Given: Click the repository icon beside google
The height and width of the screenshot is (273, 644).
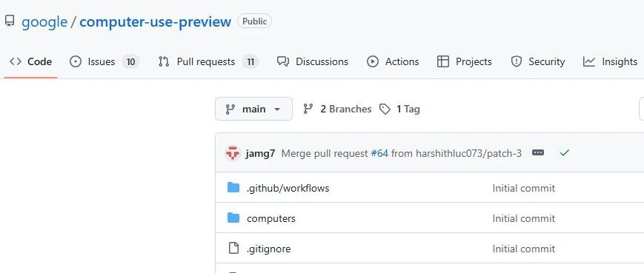Looking at the screenshot, I should tap(10, 21).
